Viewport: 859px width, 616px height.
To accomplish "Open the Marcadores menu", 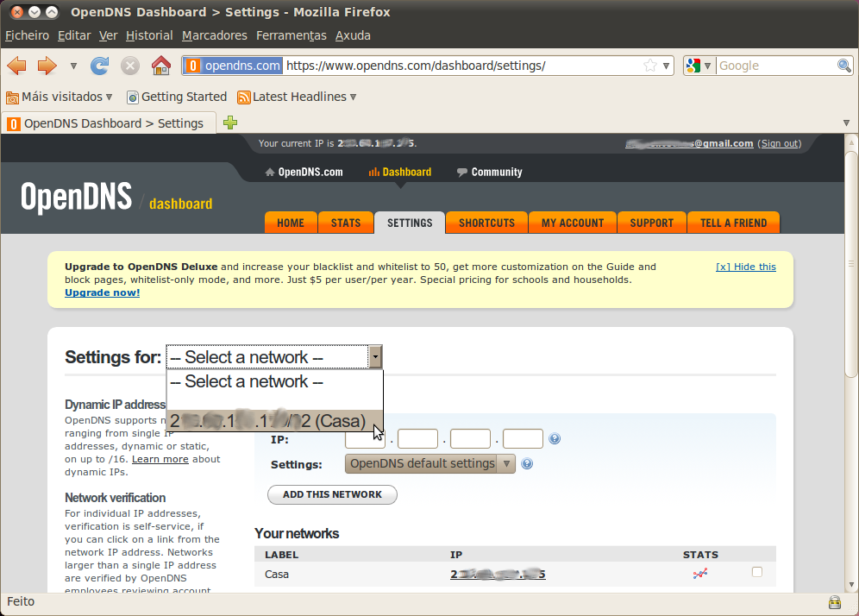I will pos(214,35).
